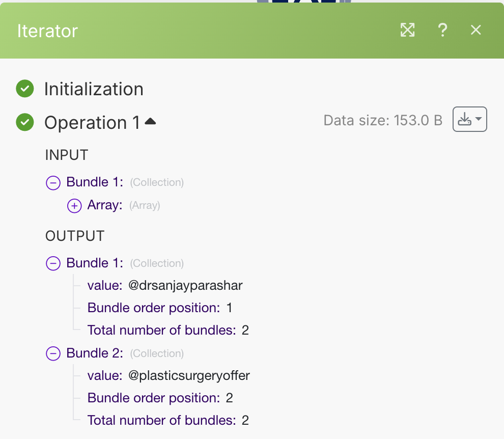The height and width of the screenshot is (439, 504).
Task: Click Bundle order position under Bundle 2
Action: pyautogui.click(x=153, y=398)
